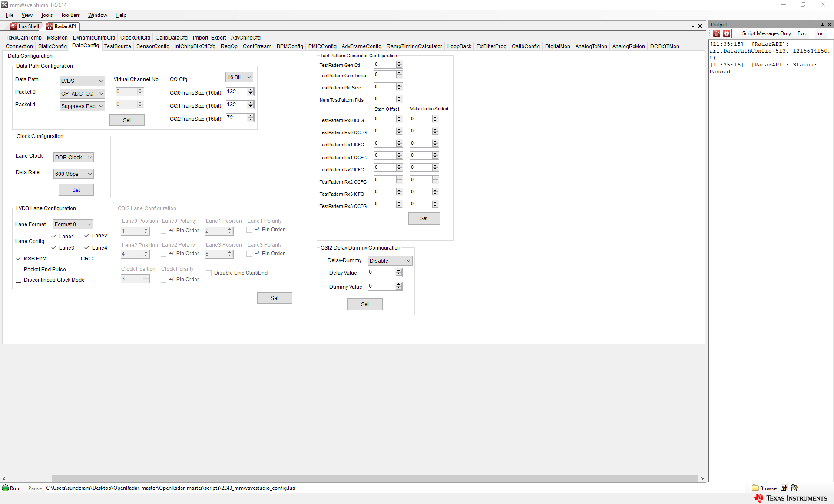This screenshot has width=834, height=504.
Task: Open script path history dropdown arrow
Action: click(x=748, y=488)
